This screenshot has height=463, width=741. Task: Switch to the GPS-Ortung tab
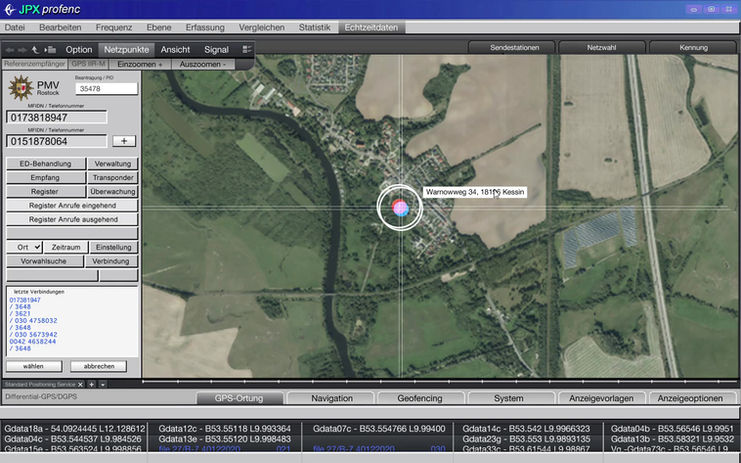[x=239, y=398]
